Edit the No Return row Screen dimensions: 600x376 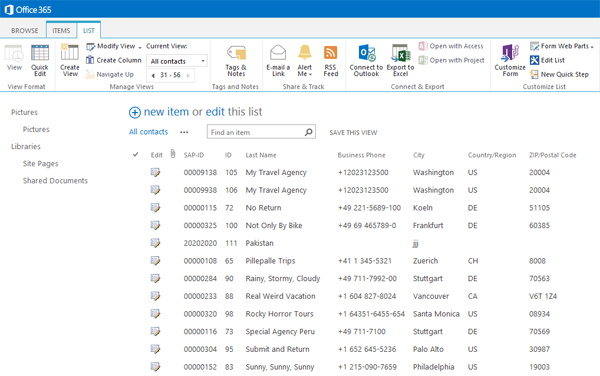coord(155,208)
